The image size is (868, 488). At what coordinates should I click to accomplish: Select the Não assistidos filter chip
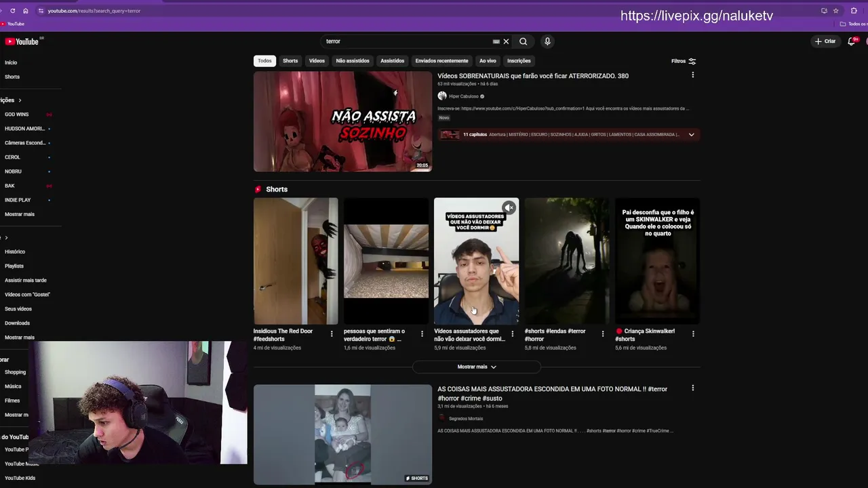(353, 61)
